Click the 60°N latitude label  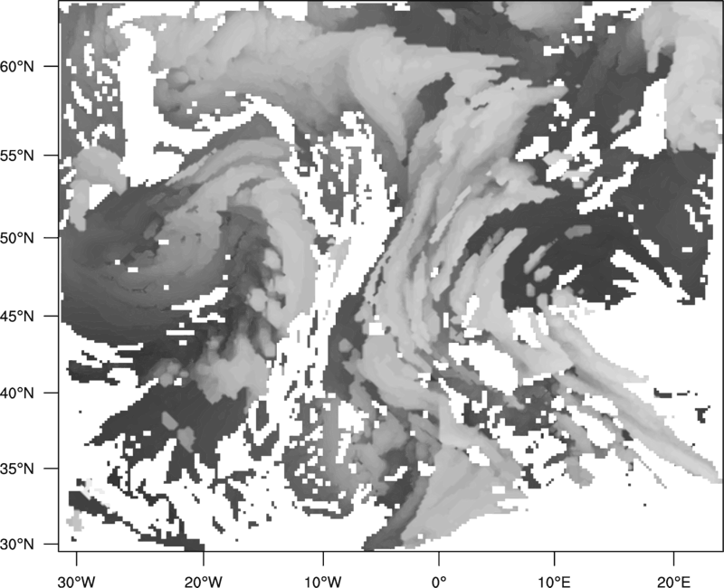click(x=17, y=66)
